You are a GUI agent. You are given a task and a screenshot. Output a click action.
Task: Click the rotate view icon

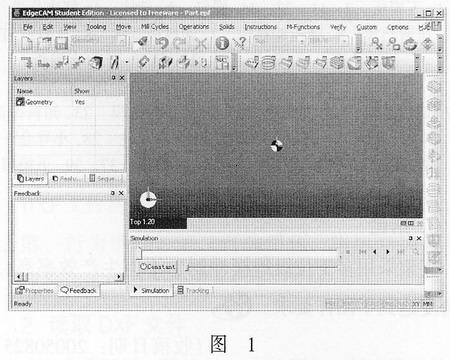(410, 44)
